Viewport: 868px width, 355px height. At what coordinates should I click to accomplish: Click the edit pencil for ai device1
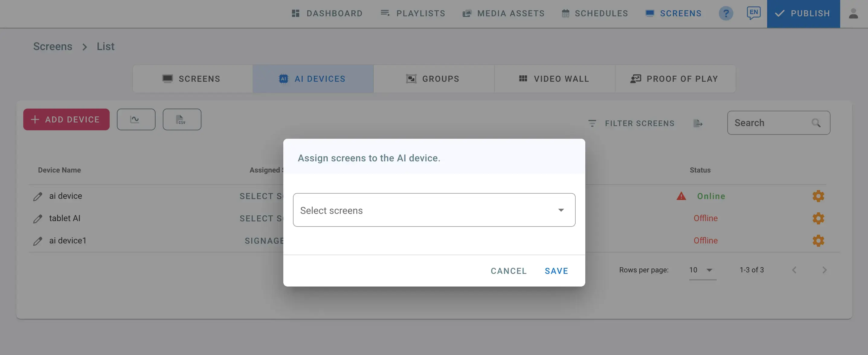click(x=38, y=241)
